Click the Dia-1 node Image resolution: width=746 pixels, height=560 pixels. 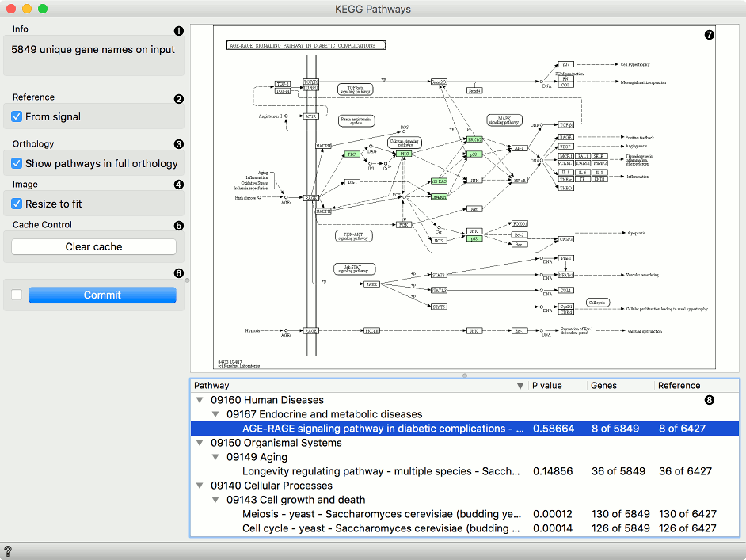coord(352,182)
